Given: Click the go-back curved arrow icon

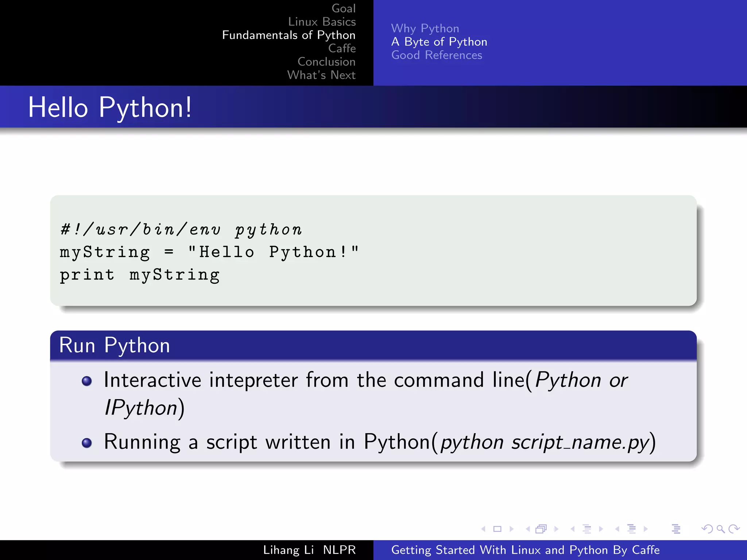Looking at the screenshot, I should pos(707,529).
